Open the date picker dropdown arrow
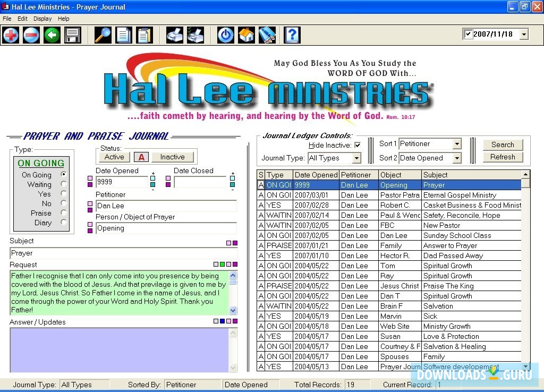The height and width of the screenshot is (392, 544). point(524,35)
